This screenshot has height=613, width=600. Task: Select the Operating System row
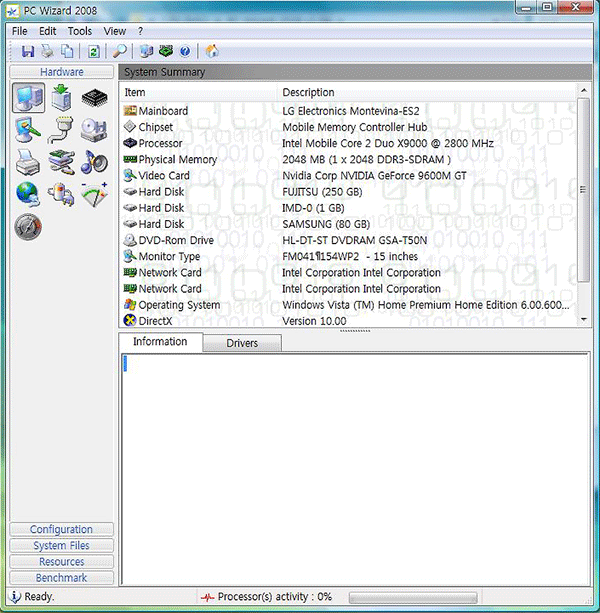tap(179, 305)
